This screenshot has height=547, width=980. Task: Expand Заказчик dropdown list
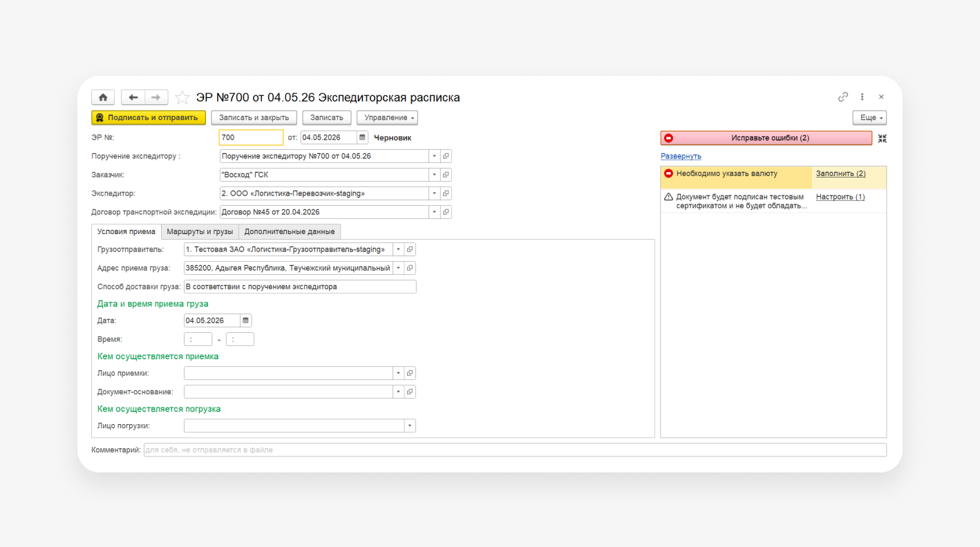[x=434, y=175]
